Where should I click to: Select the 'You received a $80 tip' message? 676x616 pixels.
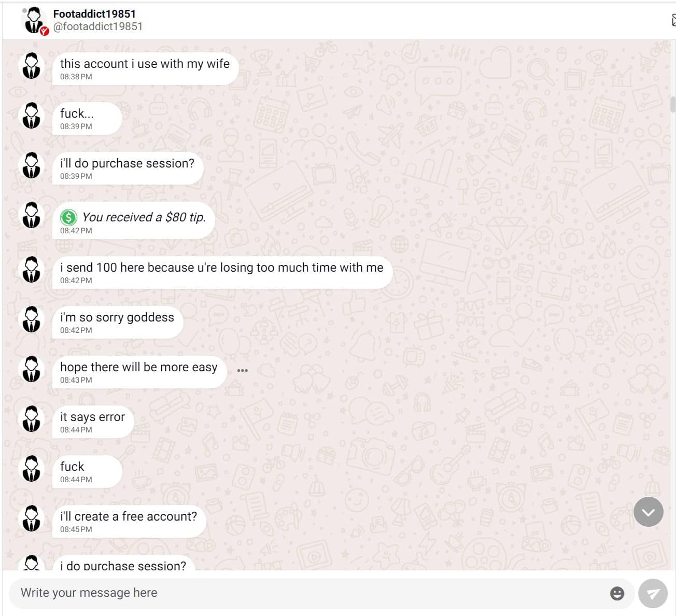point(134,221)
